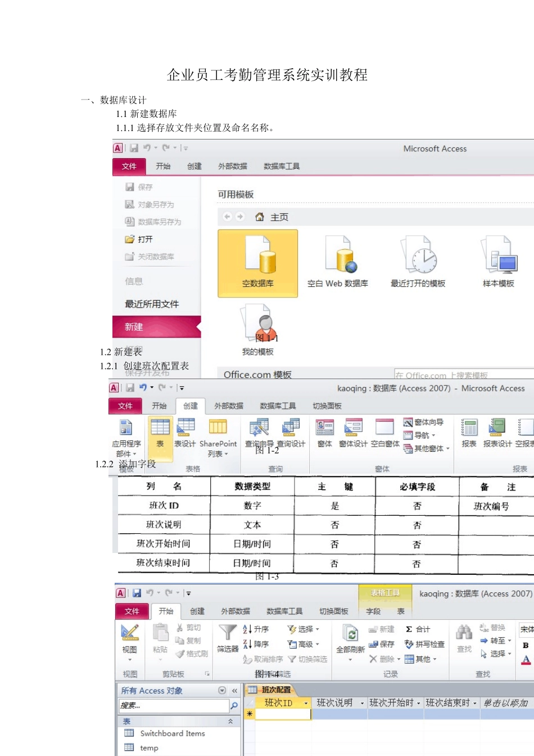Screen dimensions: 534x756
Task: Click 降序 descending sort
Action: [x=256, y=644]
